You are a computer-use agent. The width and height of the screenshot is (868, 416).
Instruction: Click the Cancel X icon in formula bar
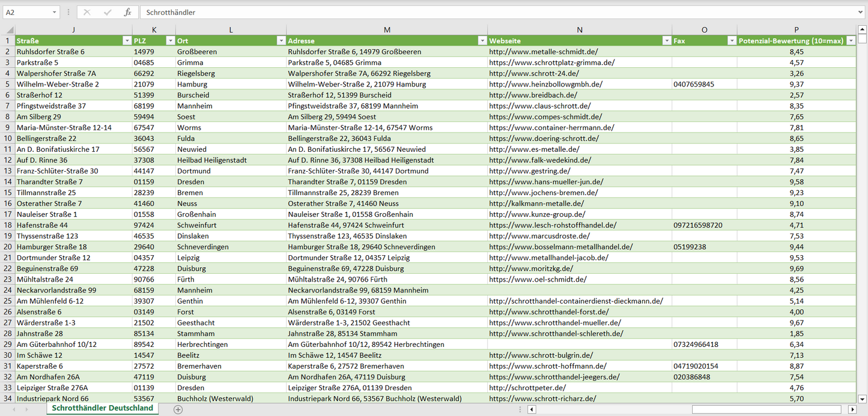tap(87, 12)
